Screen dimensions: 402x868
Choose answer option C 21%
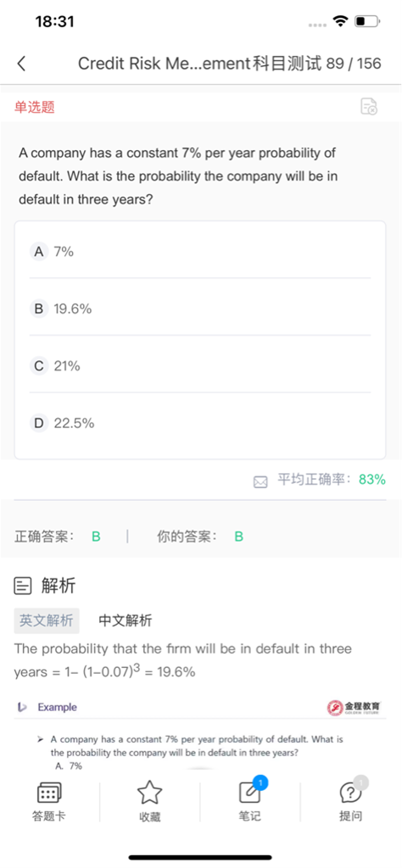pos(200,366)
